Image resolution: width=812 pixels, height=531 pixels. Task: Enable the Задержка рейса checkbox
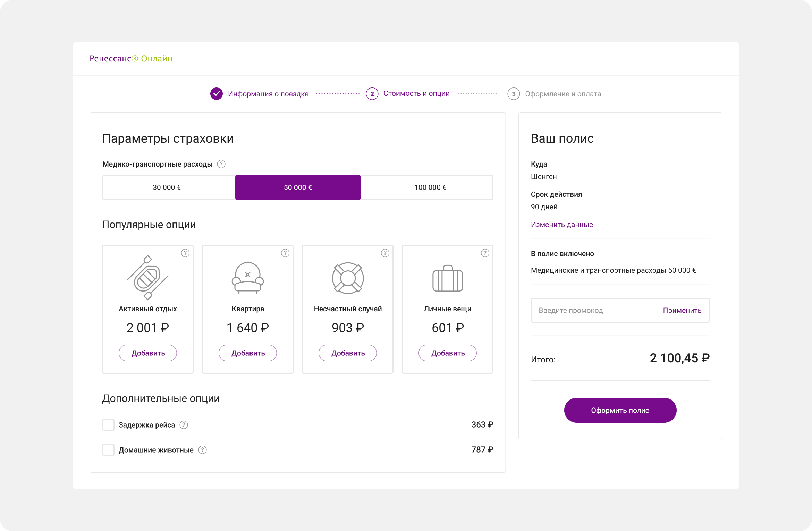pos(108,425)
